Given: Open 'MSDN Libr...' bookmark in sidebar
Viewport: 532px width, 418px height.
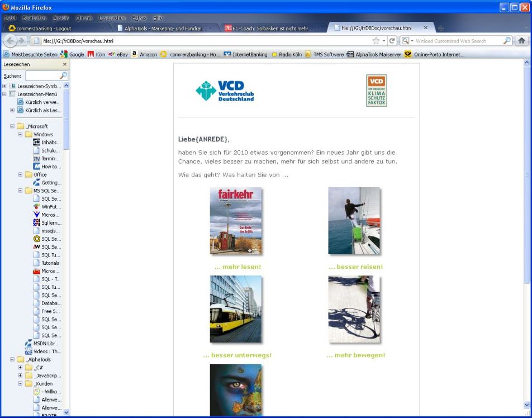Looking at the screenshot, I should tap(42, 343).
